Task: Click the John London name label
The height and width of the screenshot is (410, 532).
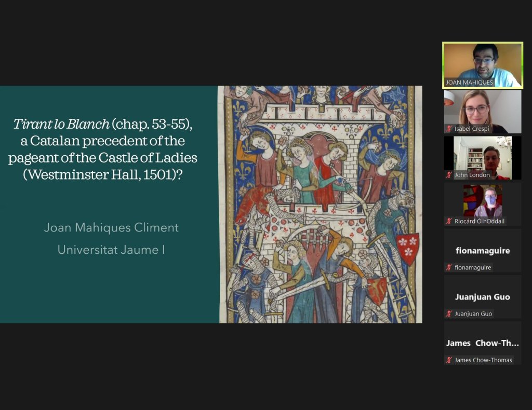Action: (x=472, y=175)
